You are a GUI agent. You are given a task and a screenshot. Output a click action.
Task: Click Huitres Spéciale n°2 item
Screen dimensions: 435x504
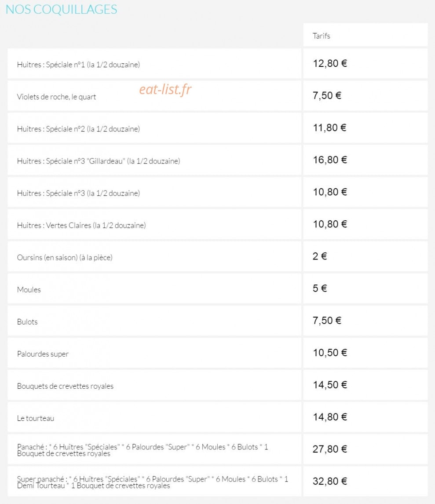78,129
